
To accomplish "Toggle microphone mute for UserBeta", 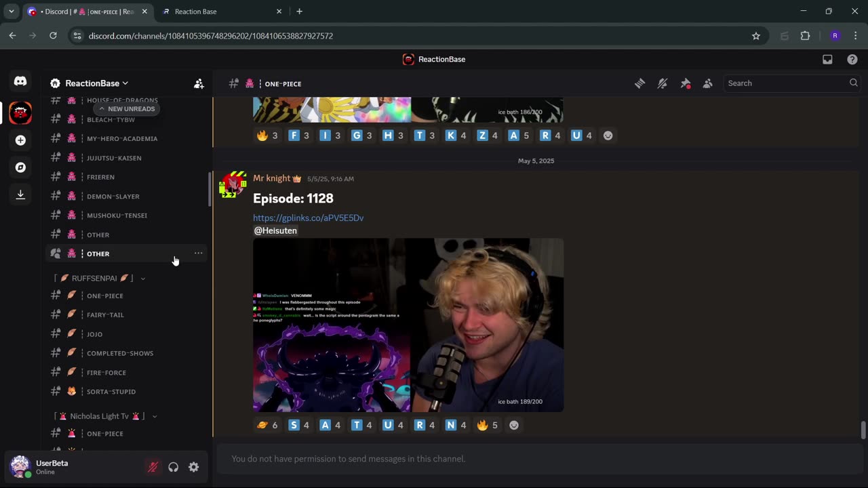I will pyautogui.click(x=153, y=467).
